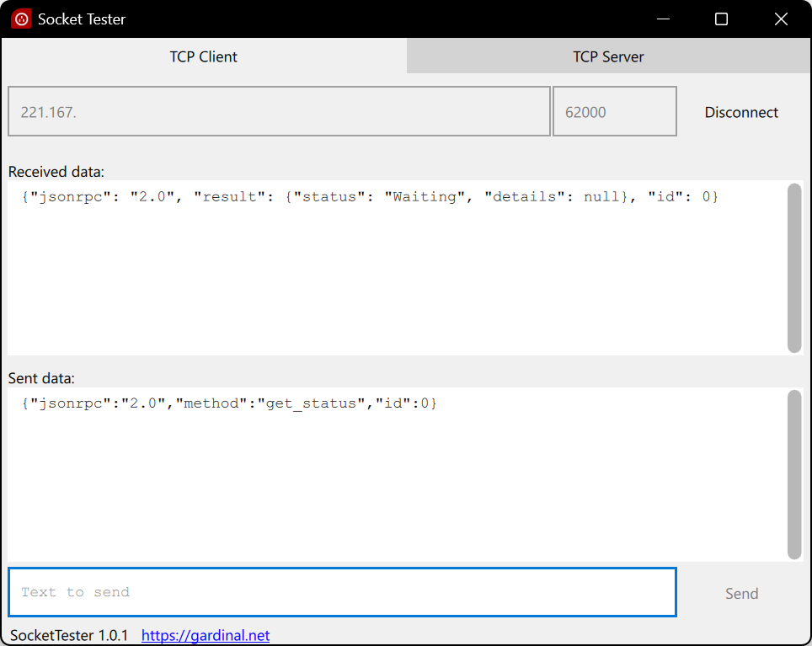812x646 pixels.
Task: Click the received JSON-RPC response line
Action: pyautogui.click(x=371, y=197)
